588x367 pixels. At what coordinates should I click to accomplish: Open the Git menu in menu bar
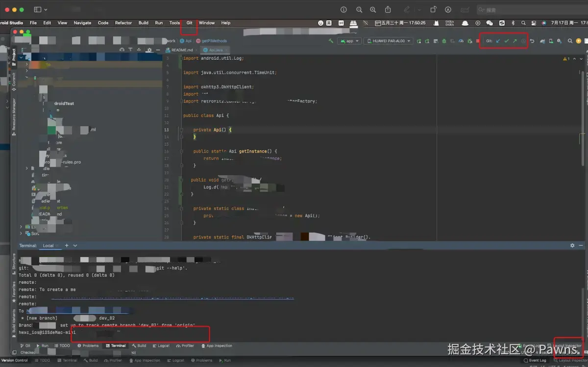pyautogui.click(x=189, y=23)
